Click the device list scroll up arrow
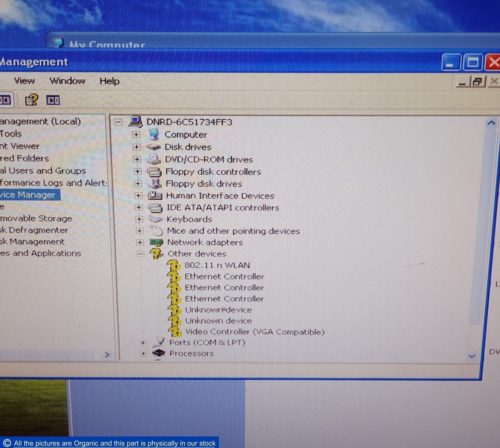This screenshot has width=500, height=448. coord(491,123)
